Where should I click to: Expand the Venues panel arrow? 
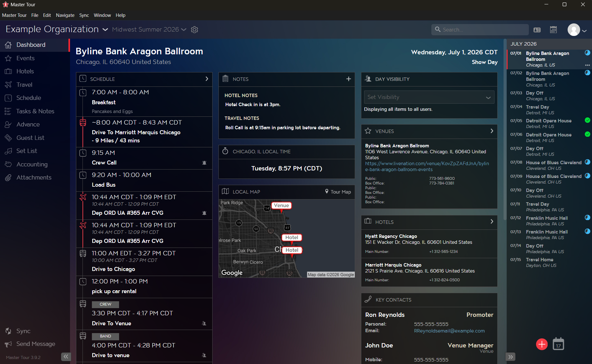pyautogui.click(x=492, y=131)
